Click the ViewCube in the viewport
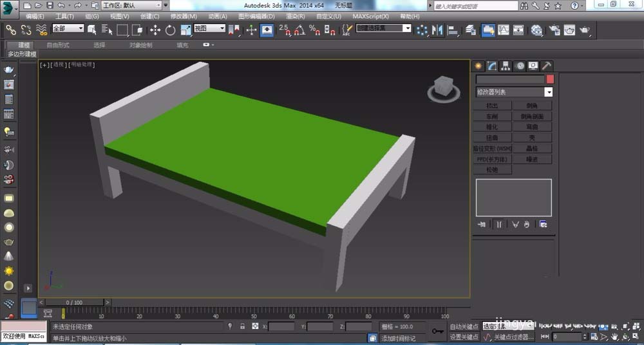 (443, 87)
